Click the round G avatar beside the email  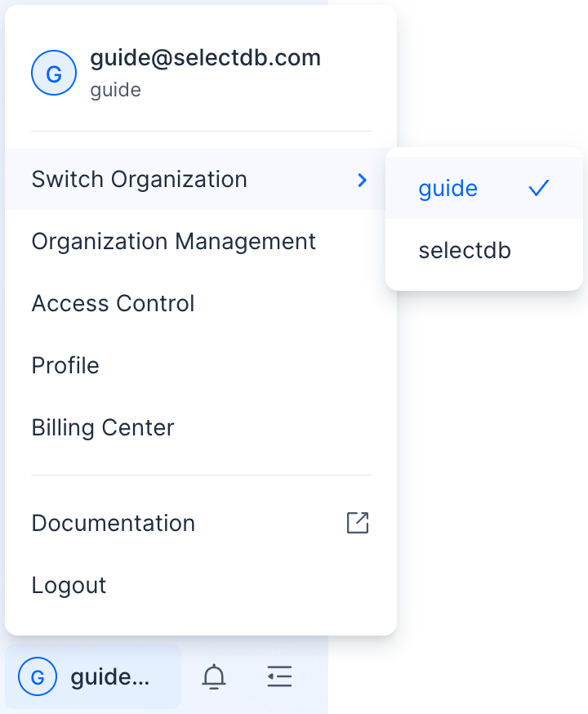pos(54,74)
